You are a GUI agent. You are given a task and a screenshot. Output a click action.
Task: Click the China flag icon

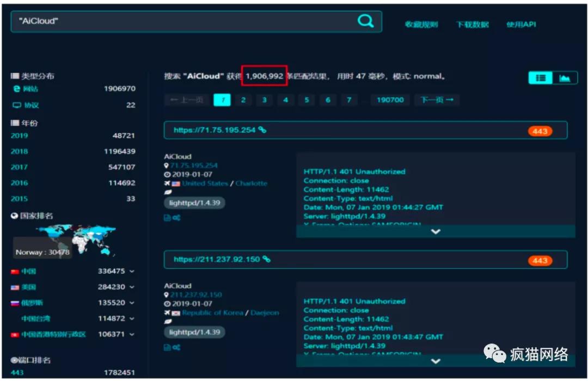[15, 272]
